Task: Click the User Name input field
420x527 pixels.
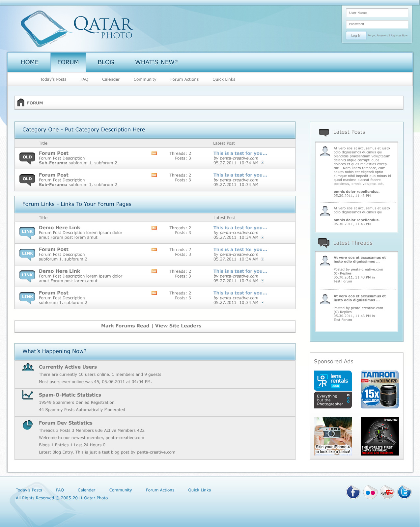Action: [x=377, y=13]
